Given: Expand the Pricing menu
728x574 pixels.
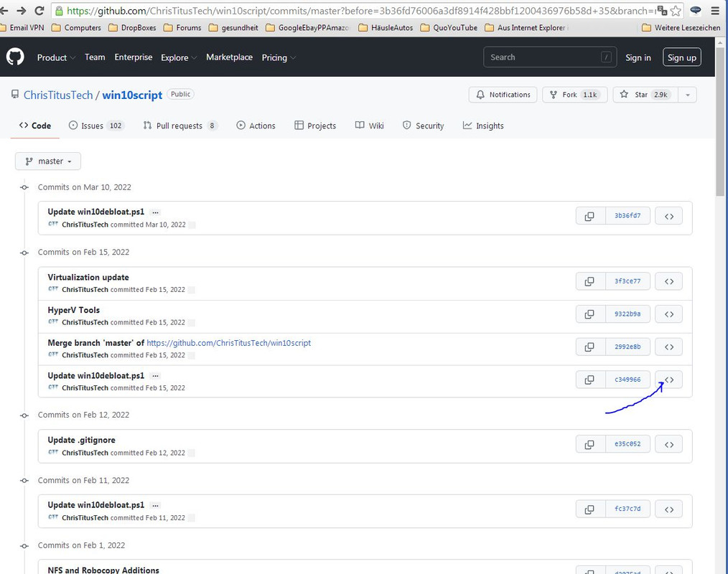Looking at the screenshot, I should (279, 57).
